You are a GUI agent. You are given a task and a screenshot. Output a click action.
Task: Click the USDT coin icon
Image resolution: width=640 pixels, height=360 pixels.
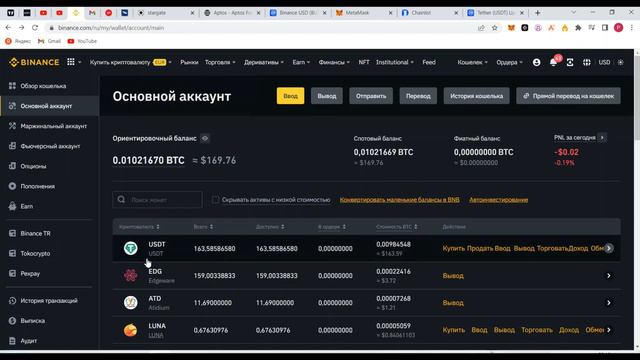[x=131, y=248]
